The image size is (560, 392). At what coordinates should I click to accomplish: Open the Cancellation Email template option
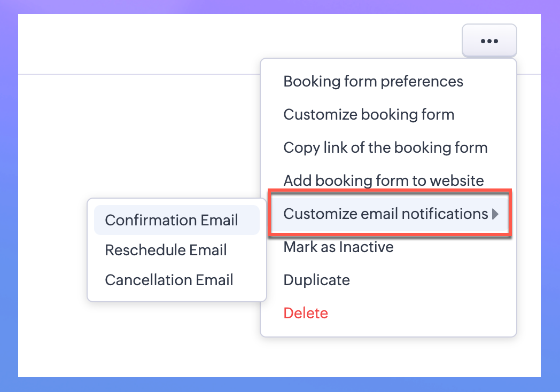click(169, 280)
